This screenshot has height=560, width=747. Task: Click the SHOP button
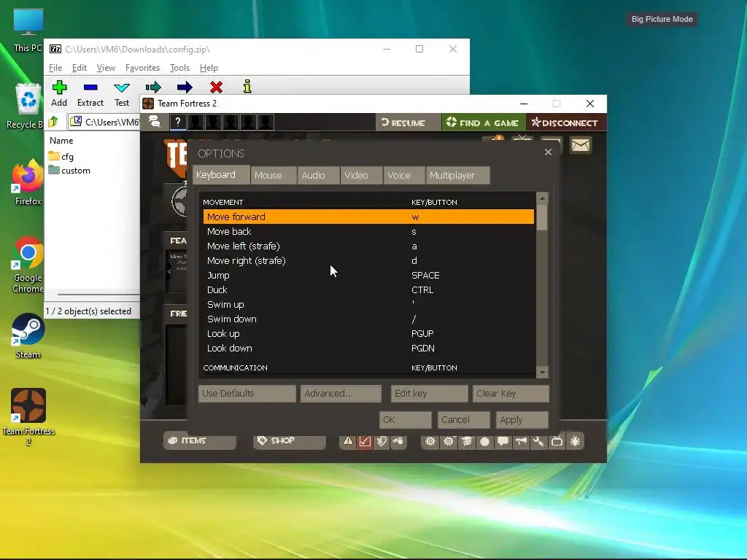289,440
